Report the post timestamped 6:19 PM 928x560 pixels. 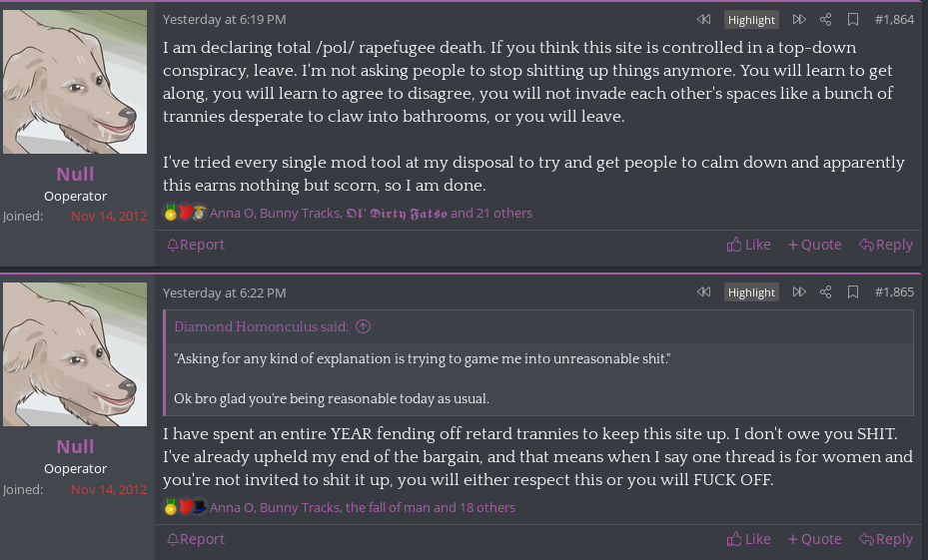click(196, 245)
